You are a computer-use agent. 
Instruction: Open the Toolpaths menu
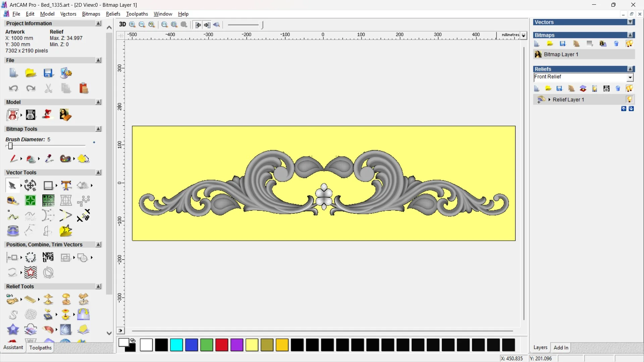coord(137,14)
